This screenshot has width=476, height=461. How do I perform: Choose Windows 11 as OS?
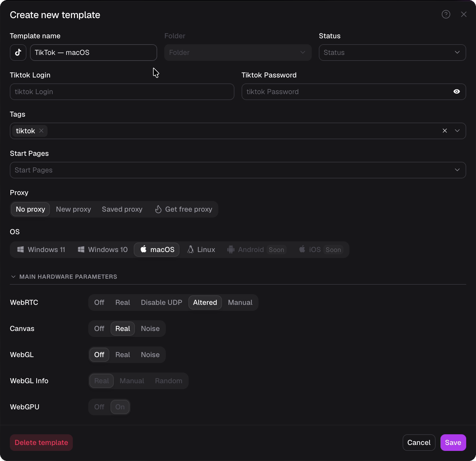41,250
